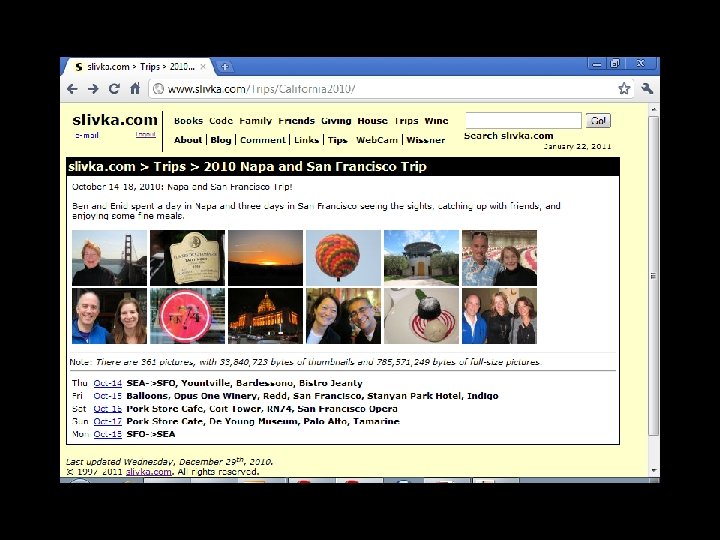The height and width of the screenshot is (540, 720).
Task: Open the Blog link in navigation
Action: click(221, 140)
